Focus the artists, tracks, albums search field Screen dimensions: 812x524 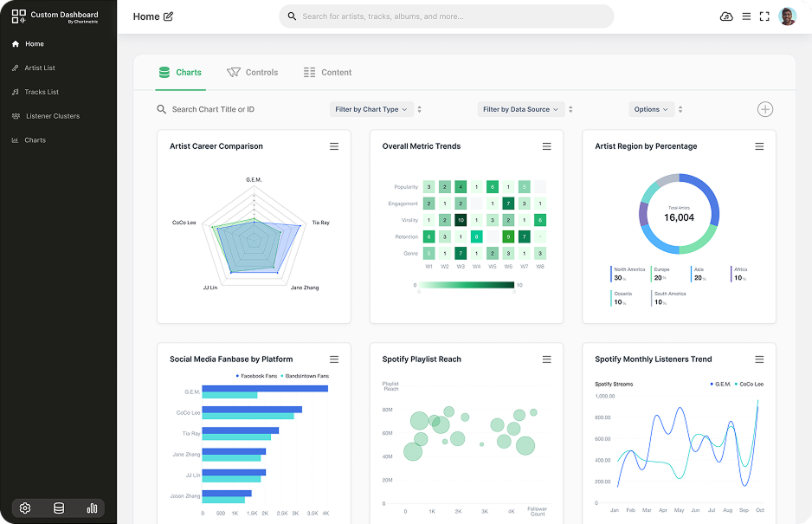pyautogui.click(x=447, y=16)
